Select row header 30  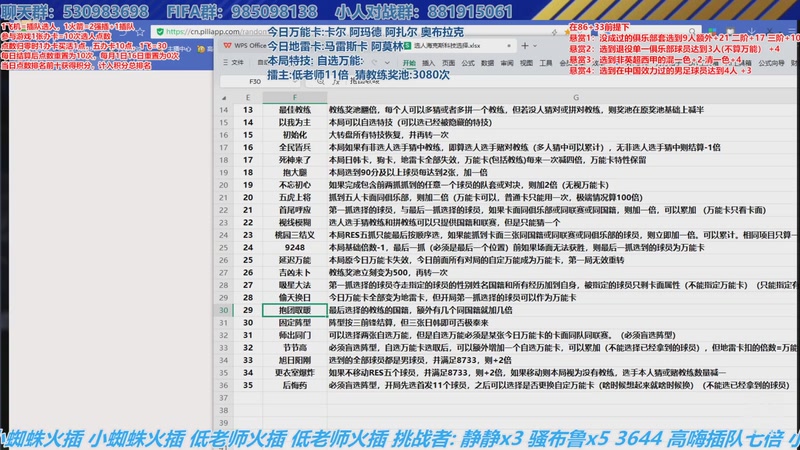click(x=223, y=310)
